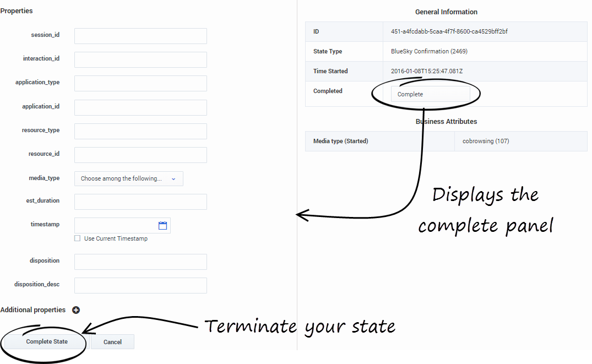Viewport: 592px width, 364px height.
Task: Focus the resource_type input field
Action: [x=140, y=132]
